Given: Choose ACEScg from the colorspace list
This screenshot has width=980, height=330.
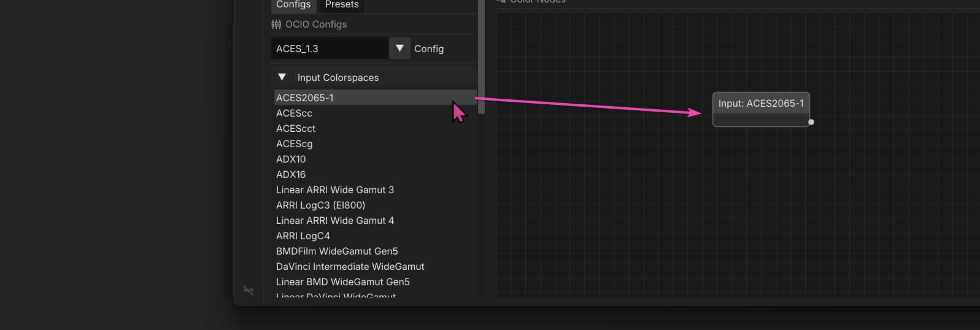Looking at the screenshot, I should tap(295, 144).
